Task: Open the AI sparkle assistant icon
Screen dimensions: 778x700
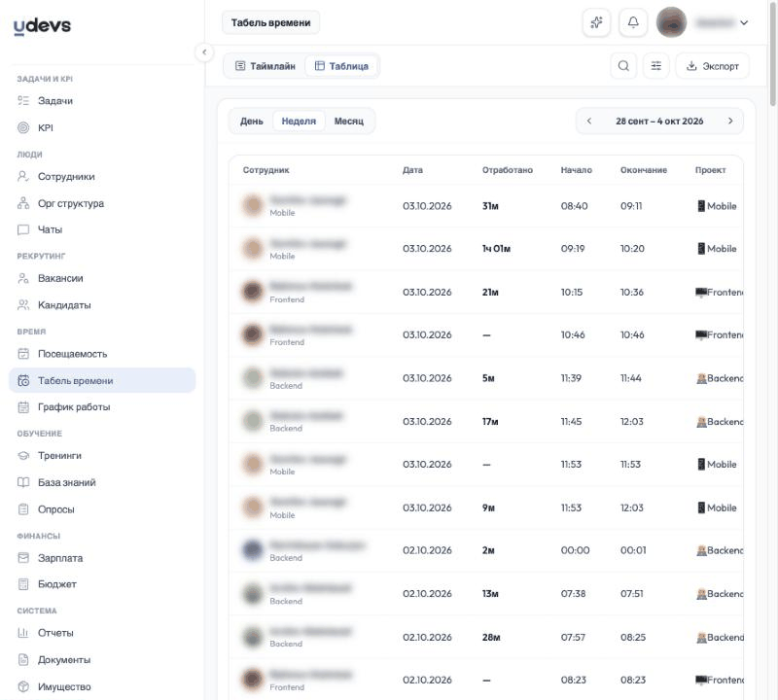Action: 596,22
